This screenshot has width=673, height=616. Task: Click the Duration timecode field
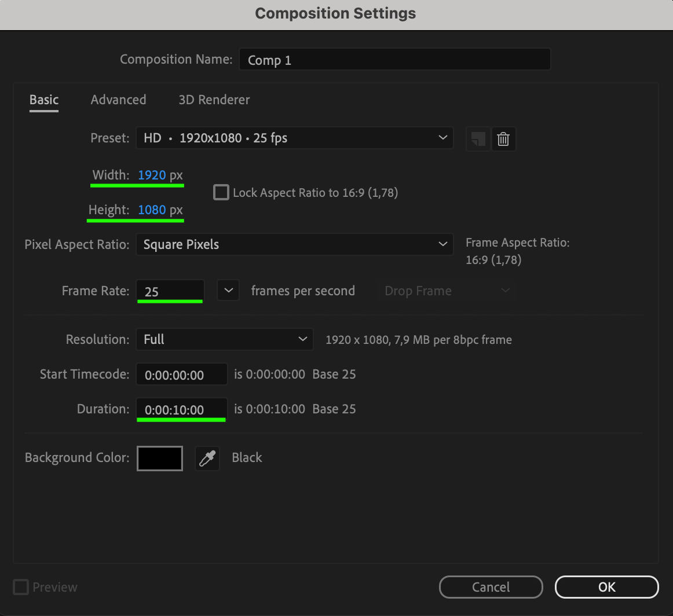click(181, 409)
